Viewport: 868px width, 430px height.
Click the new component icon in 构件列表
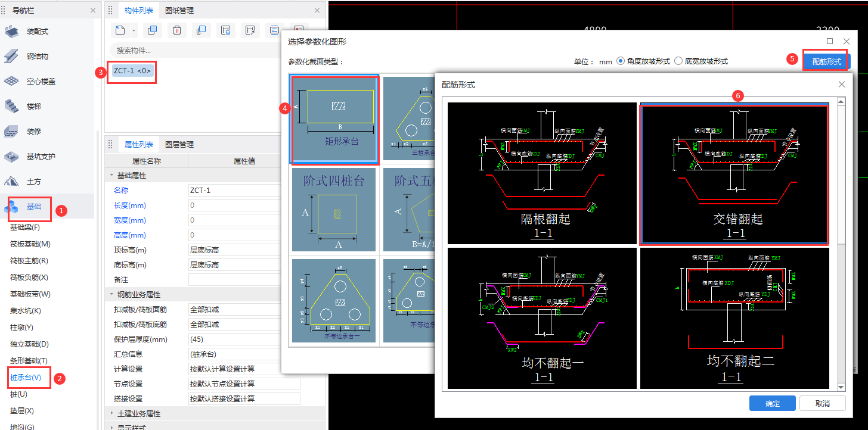click(x=121, y=30)
